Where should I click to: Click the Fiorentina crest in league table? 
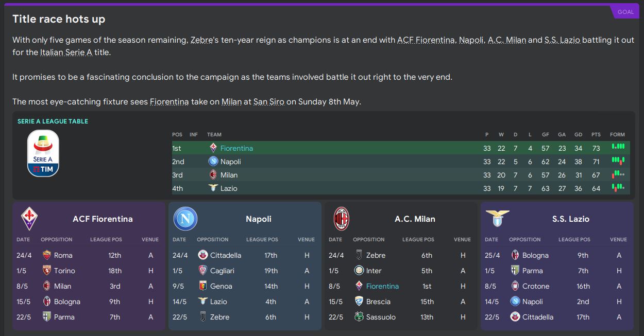(x=213, y=148)
